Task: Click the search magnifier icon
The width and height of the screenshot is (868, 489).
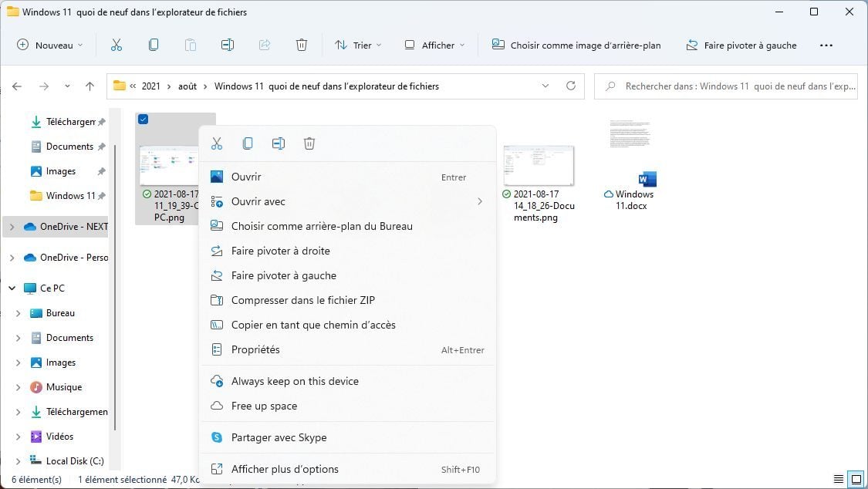Action: [610, 86]
